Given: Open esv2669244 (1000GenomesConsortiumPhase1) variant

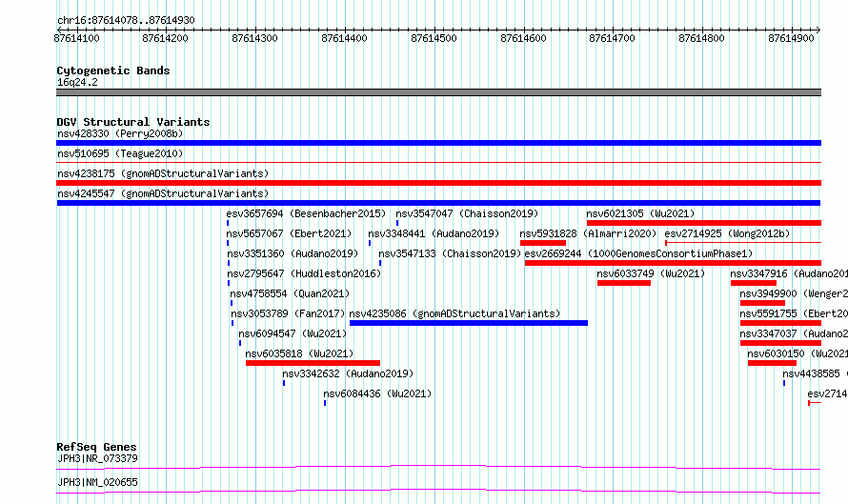Looking at the screenshot, I should click(638, 253).
